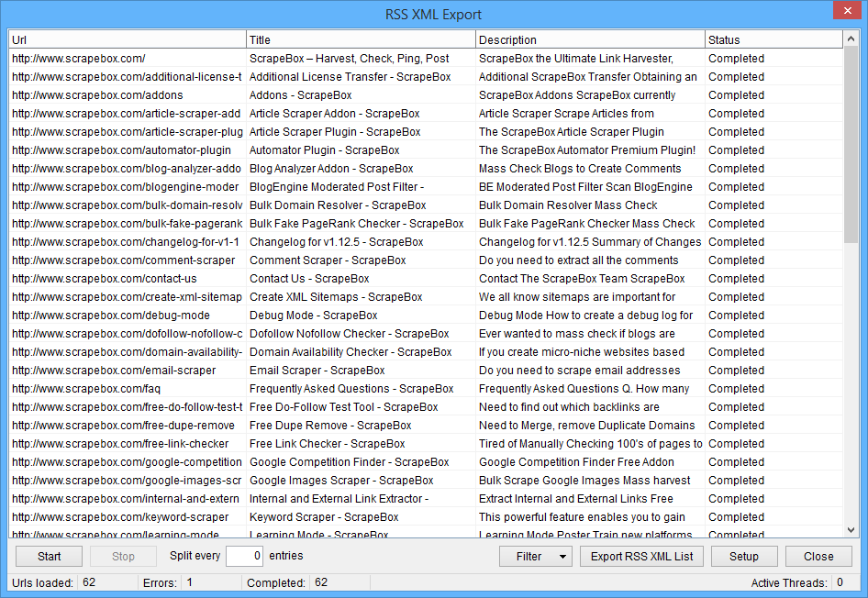This screenshot has height=598, width=868.
Task: Sort by the Url column header
Action: coord(127,39)
